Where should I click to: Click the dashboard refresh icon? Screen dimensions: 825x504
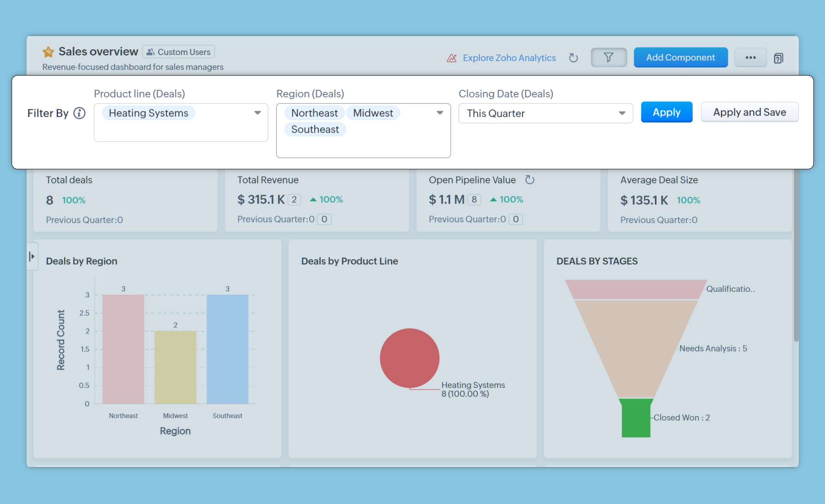point(573,58)
